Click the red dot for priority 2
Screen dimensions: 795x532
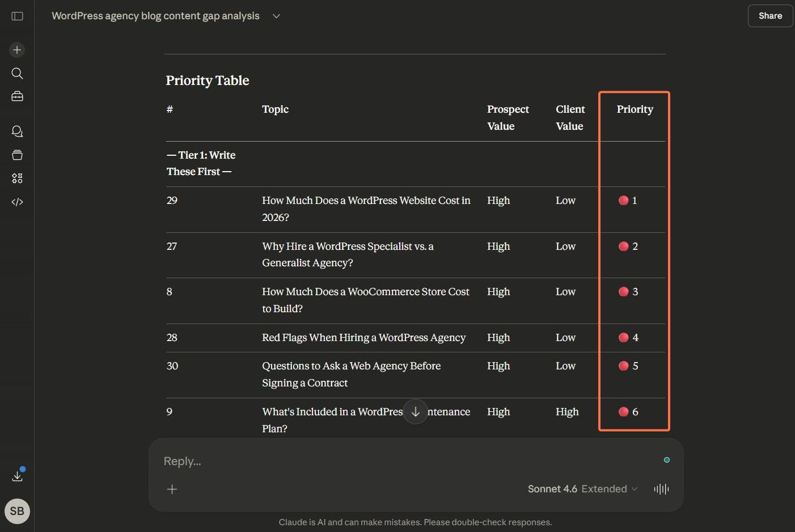[623, 246]
